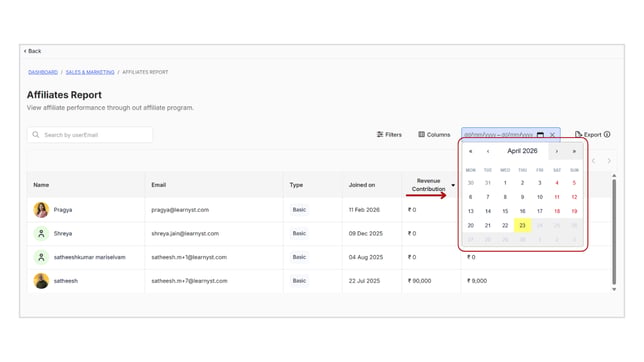Click the calendar icon in date field
Screen dimensions: 644x362
click(x=540, y=135)
